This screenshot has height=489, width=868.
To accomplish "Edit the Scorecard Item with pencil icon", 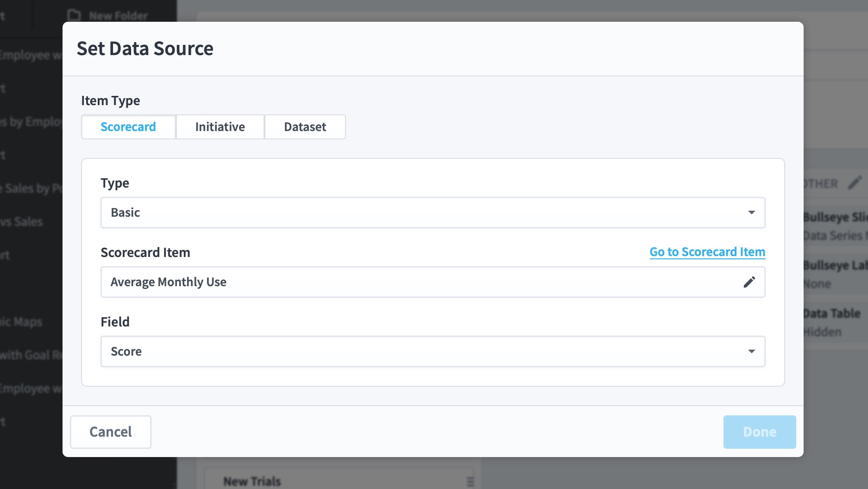I will [x=749, y=282].
